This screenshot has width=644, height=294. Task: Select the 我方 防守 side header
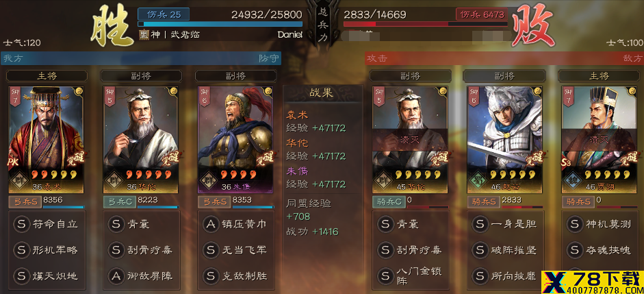click(140, 58)
